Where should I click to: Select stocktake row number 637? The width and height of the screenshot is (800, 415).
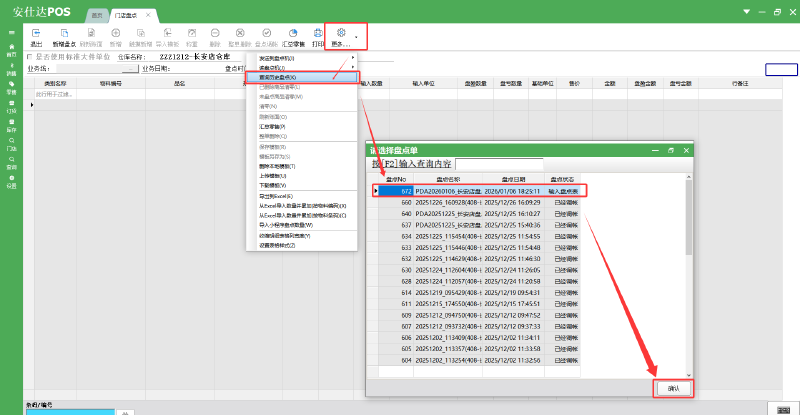(x=479, y=225)
